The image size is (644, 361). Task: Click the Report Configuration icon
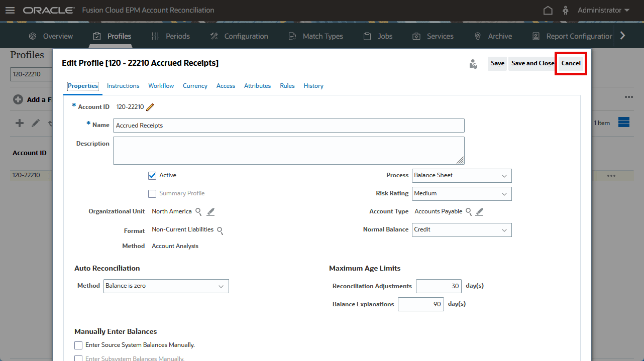click(536, 36)
